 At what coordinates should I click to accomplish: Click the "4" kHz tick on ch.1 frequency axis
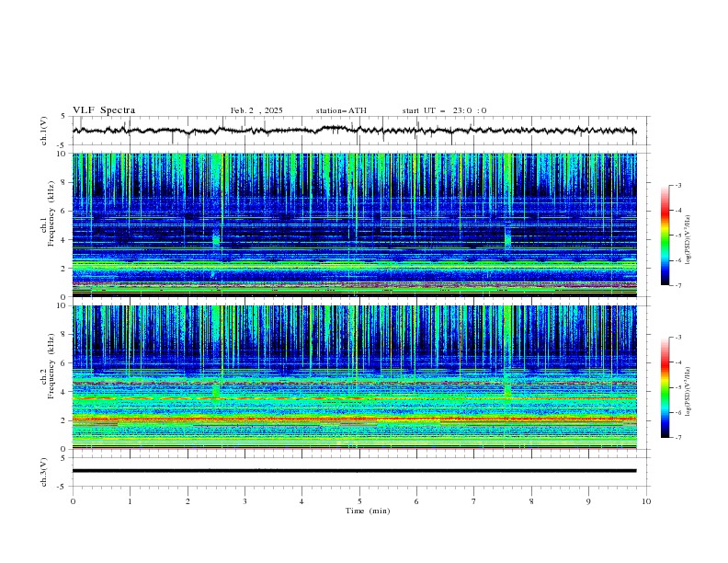63,240
